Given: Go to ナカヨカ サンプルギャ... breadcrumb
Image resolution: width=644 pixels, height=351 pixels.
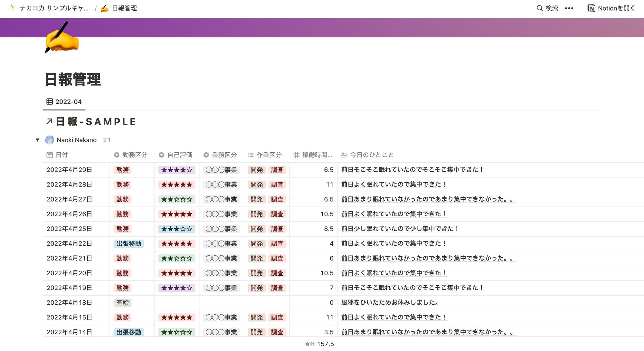Looking at the screenshot, I should pyautogui.click(x=53, y=8).
